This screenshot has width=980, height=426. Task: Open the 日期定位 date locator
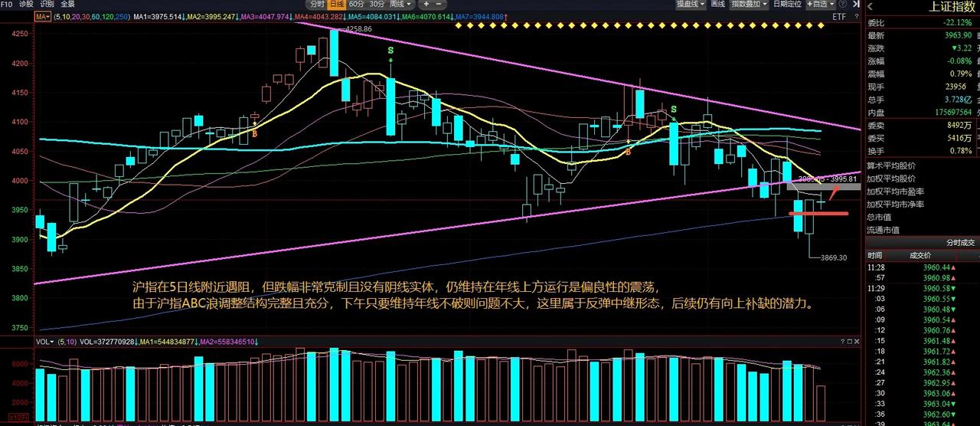786,4
